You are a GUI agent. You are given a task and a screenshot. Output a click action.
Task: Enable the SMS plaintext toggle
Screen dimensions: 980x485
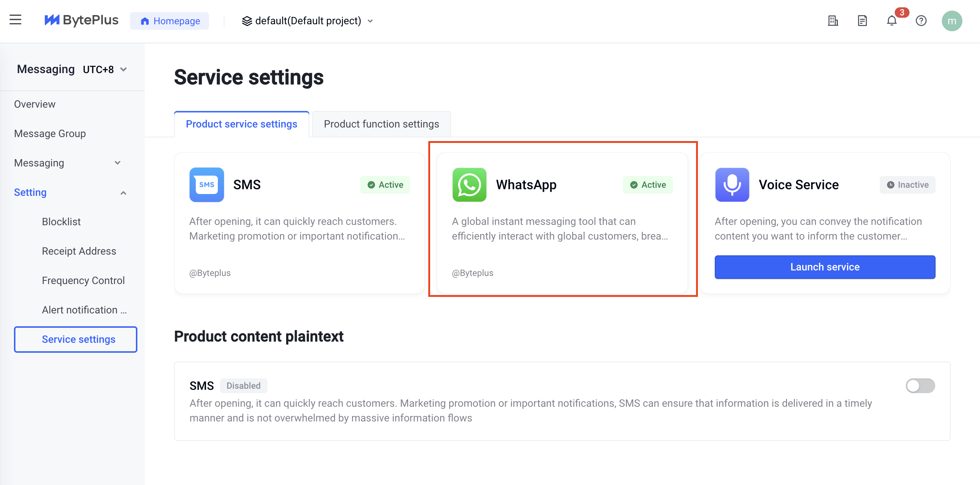point(920,386)
